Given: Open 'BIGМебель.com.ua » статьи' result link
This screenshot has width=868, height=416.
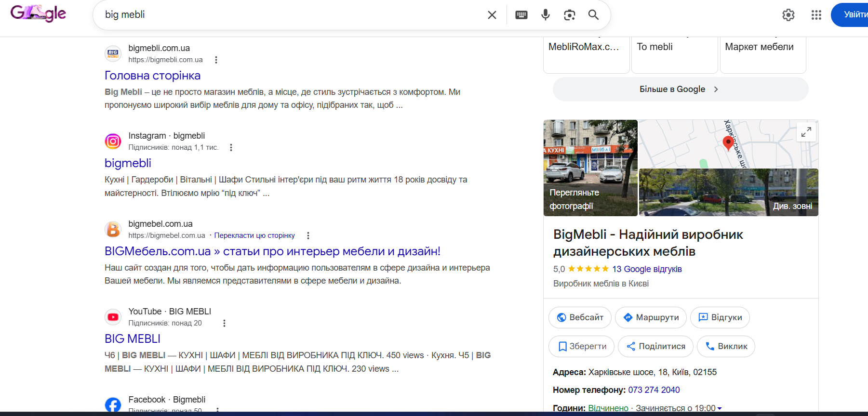Looking at the screenshot, I should [272, 251].
